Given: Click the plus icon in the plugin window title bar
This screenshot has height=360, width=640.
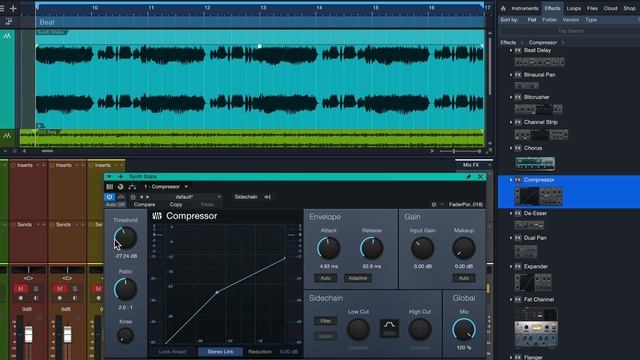Looking at the screenshot, I should 120,177.
